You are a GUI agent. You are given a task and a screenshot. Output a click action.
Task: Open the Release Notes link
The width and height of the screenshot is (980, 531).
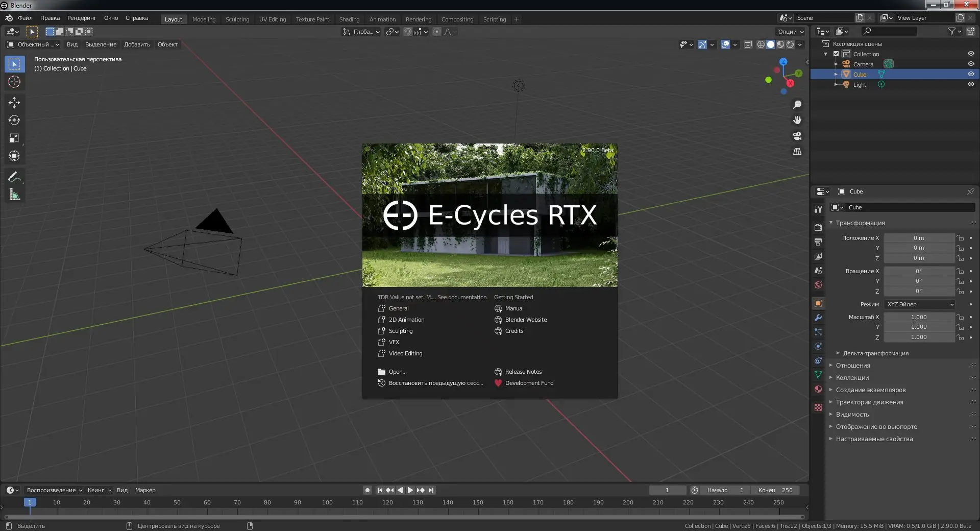tap(523, 372)
